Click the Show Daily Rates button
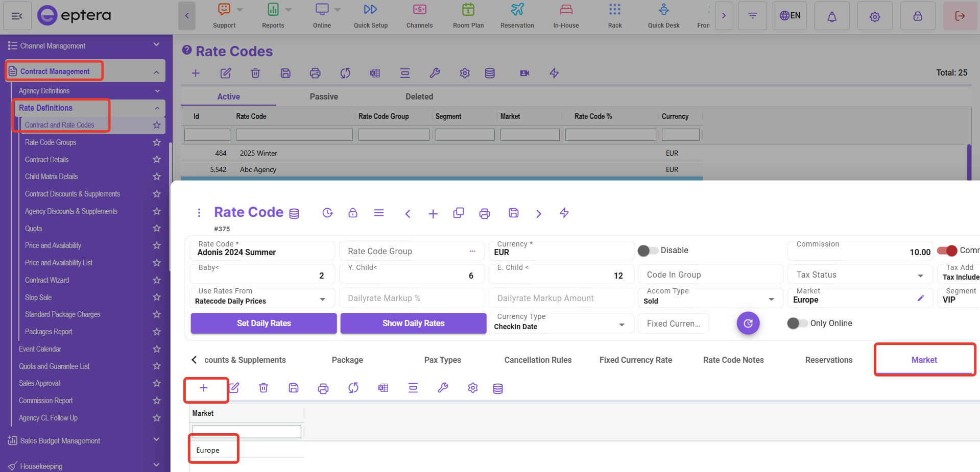Image resolution: width=980 pixels, height=472 pixels. (x=413, y=324)
